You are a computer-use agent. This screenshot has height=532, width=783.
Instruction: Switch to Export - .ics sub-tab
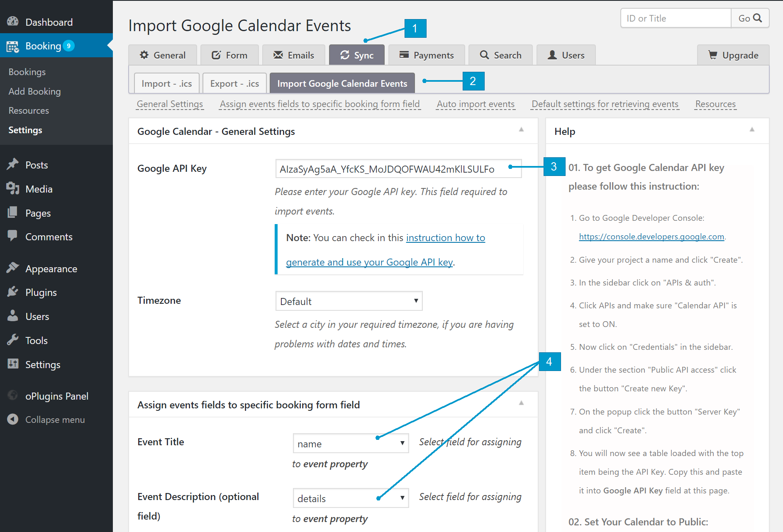tap(234, 83)
